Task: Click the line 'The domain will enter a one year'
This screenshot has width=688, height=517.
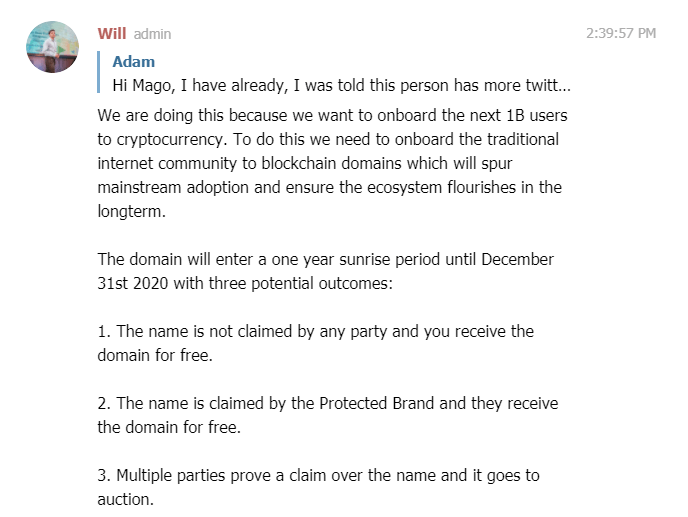Action: pos(326,259)
